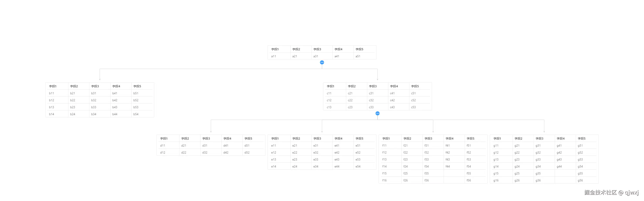Viewport: 644px width, 201px height.
Task: Select cell b14 in the left table
Action: 51,114
